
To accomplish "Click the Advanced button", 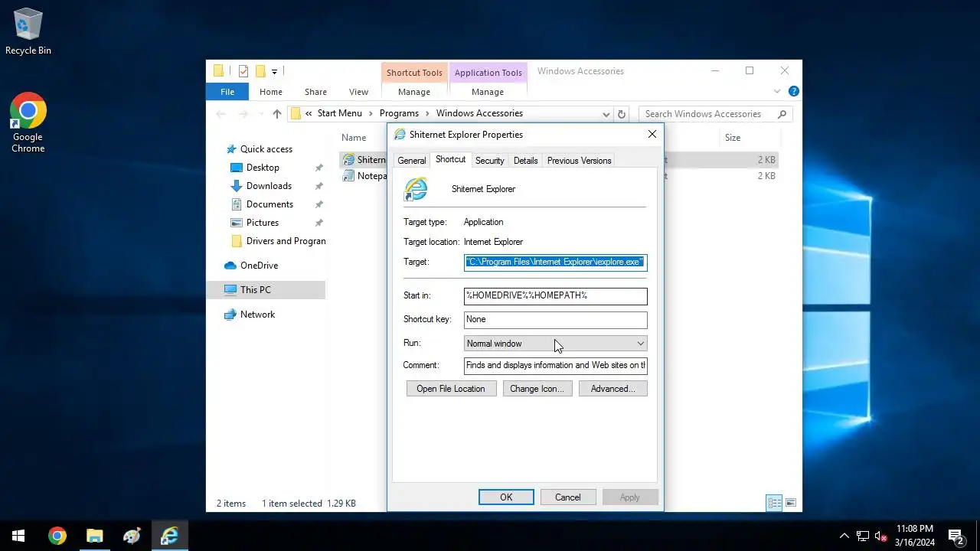I will point(612,389).
